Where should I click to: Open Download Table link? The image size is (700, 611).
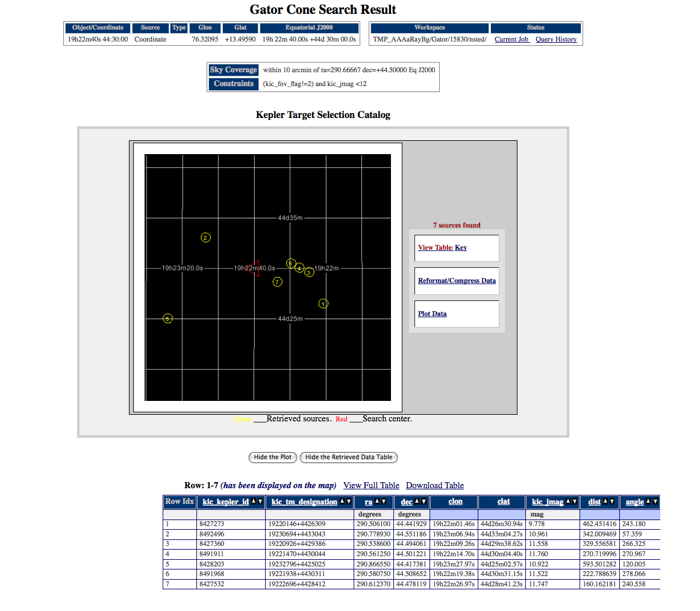[x=435, y=485]
